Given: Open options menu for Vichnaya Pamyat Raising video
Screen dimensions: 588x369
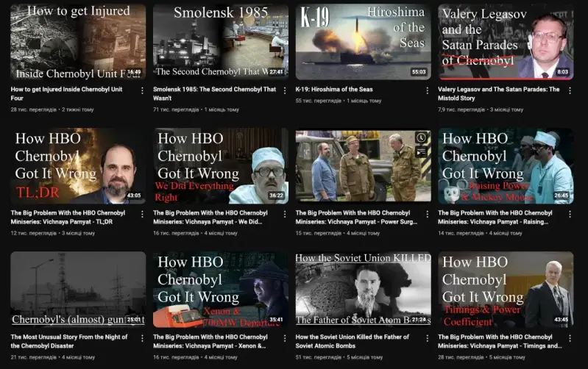Looking at the screenshot, I should pos(570,215).
